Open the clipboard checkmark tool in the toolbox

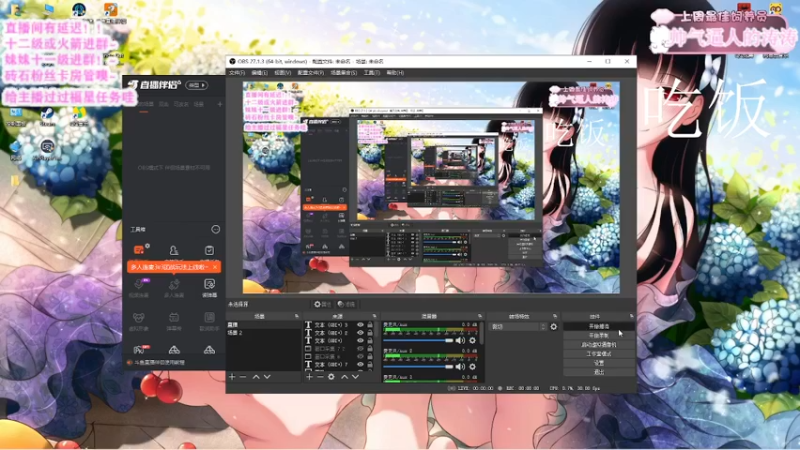(209, 250)
